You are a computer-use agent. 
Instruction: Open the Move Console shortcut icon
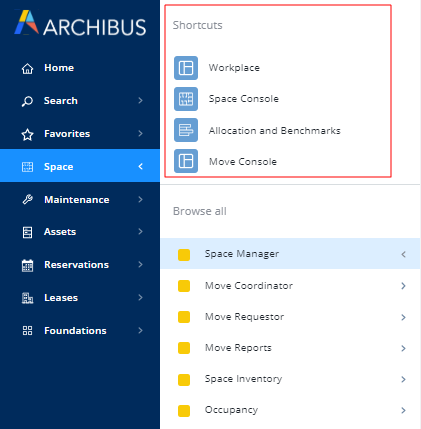coord(186,161)
